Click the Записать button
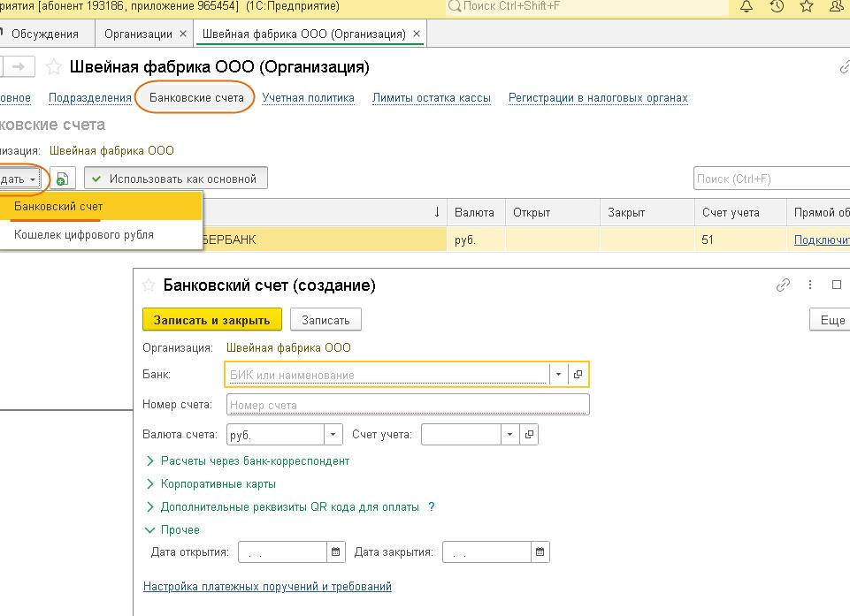 click(x=325, y=320)
